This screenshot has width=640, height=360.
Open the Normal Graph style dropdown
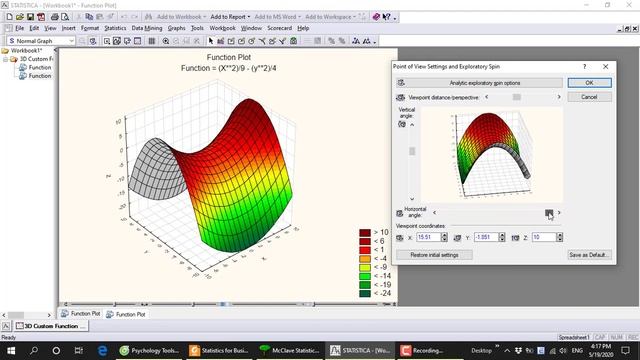coord(71,41)
